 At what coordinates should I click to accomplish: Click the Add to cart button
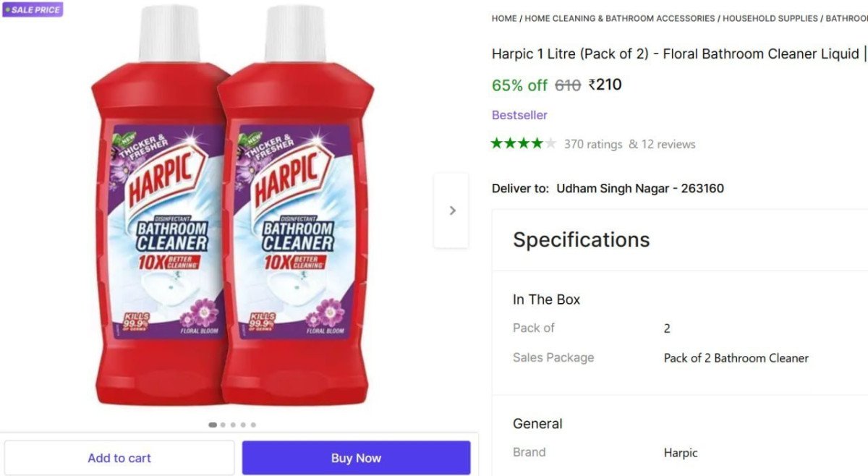coord(119,457)
